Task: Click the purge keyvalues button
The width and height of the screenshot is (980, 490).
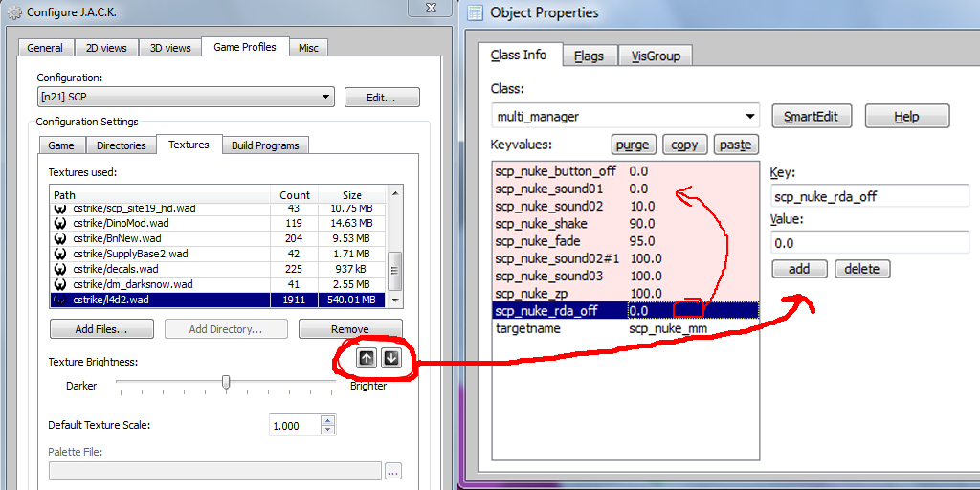Action: [633, 145]
